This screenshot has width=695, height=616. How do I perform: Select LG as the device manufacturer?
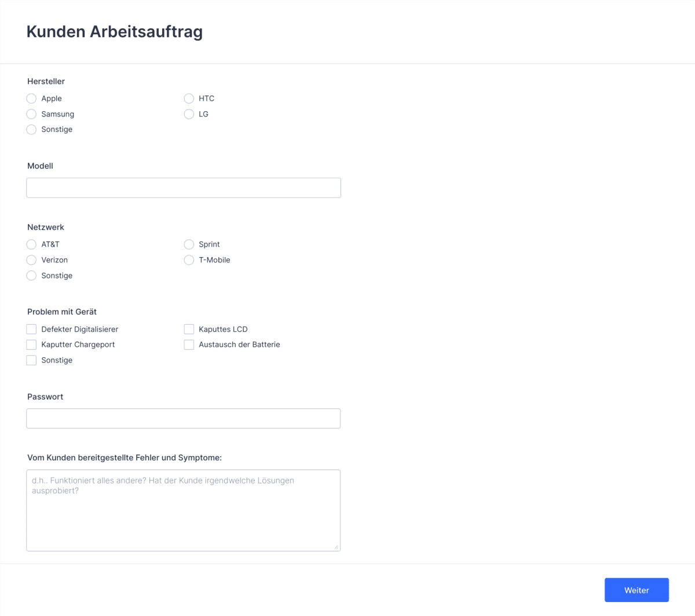pyautogui.click(x=189, y=114)
